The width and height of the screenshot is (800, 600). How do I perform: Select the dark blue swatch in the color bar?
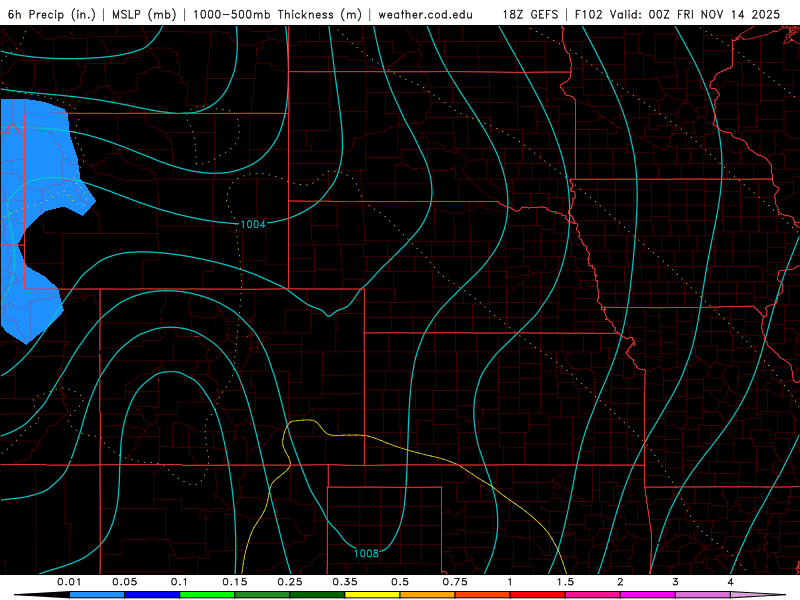coord(152,595)
